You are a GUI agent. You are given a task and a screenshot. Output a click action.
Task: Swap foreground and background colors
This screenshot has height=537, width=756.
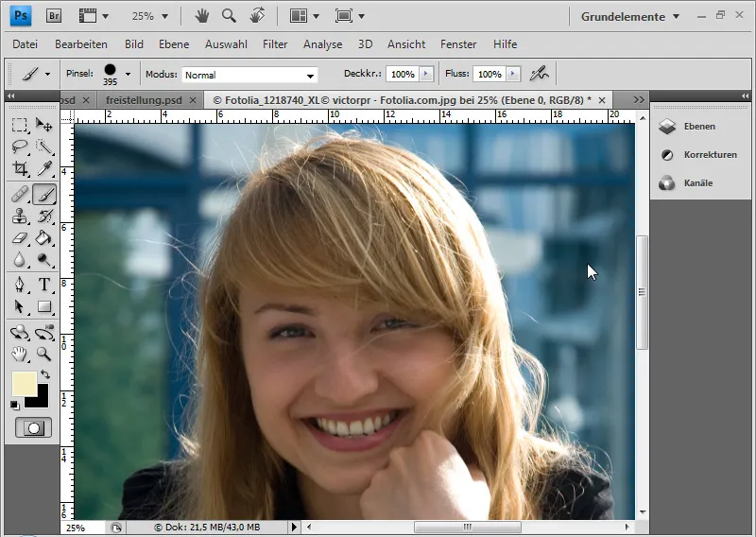[x=44, y=374]
